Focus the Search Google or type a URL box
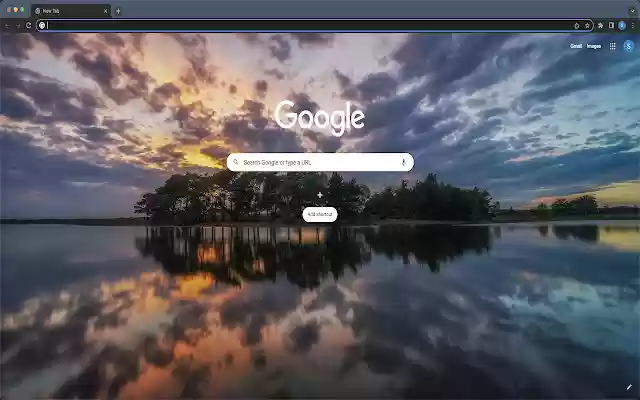This screenshot has width=640, height=400. pyautogui.click(x=320, y=162)
